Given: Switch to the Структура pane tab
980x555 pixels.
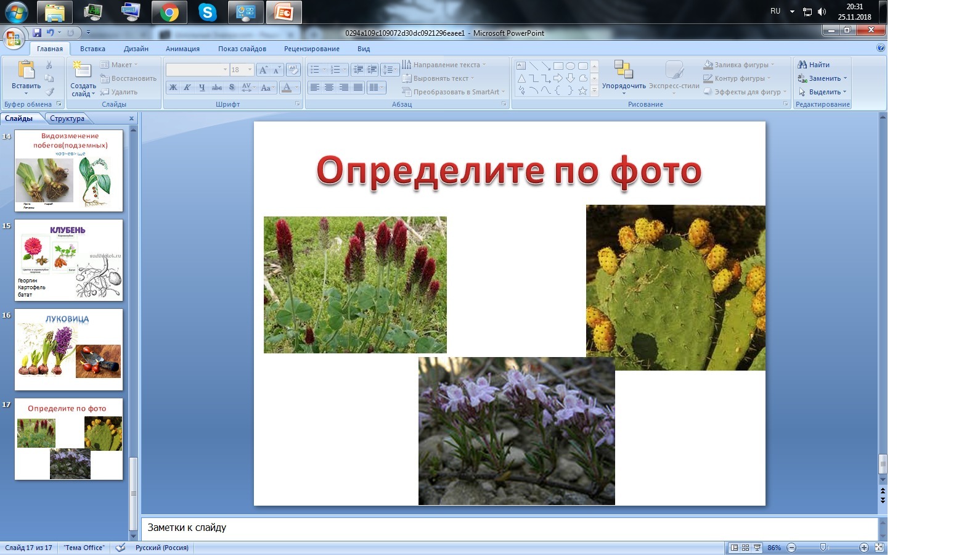Looking at the screenshot, I should 67,118.
